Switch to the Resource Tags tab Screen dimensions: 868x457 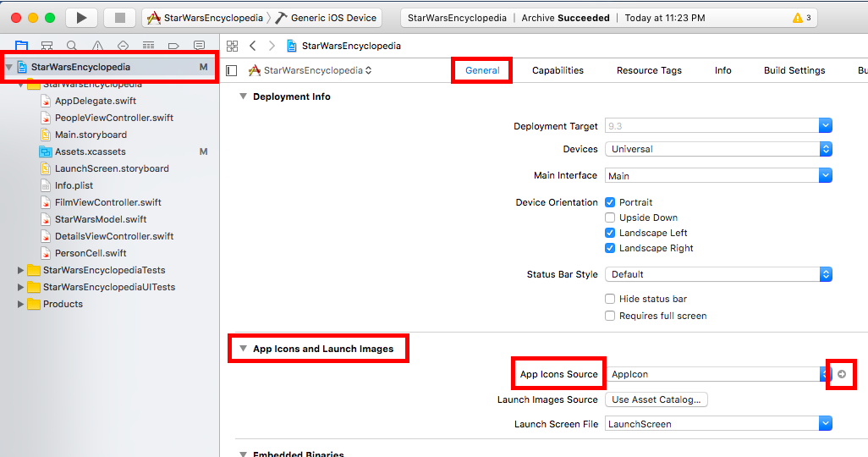(x=649, y=70)
